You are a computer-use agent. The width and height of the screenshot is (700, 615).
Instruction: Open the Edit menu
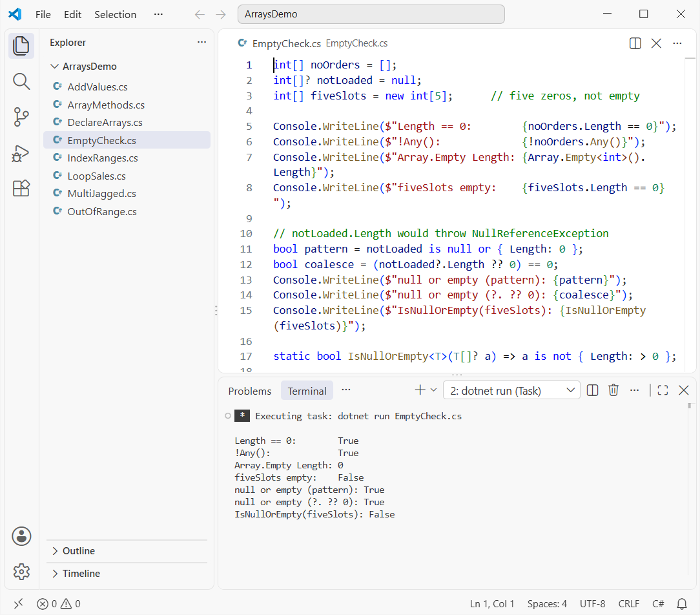tap(72, 14)
